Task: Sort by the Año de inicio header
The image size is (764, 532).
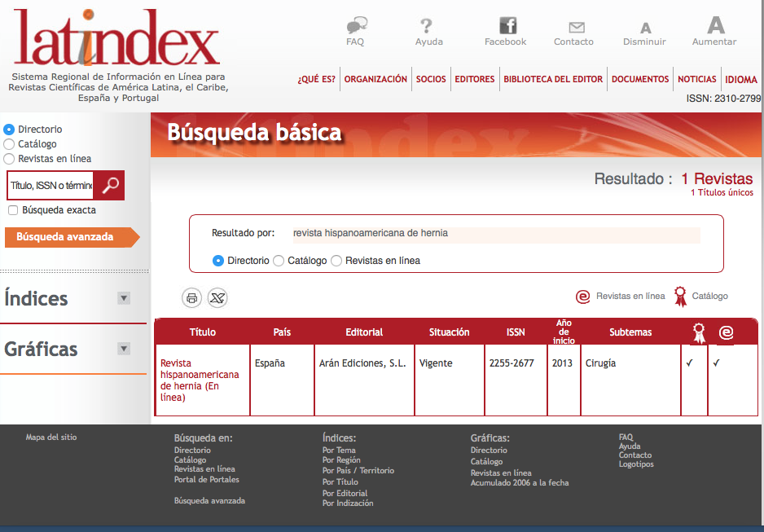Action: (564, 332)
